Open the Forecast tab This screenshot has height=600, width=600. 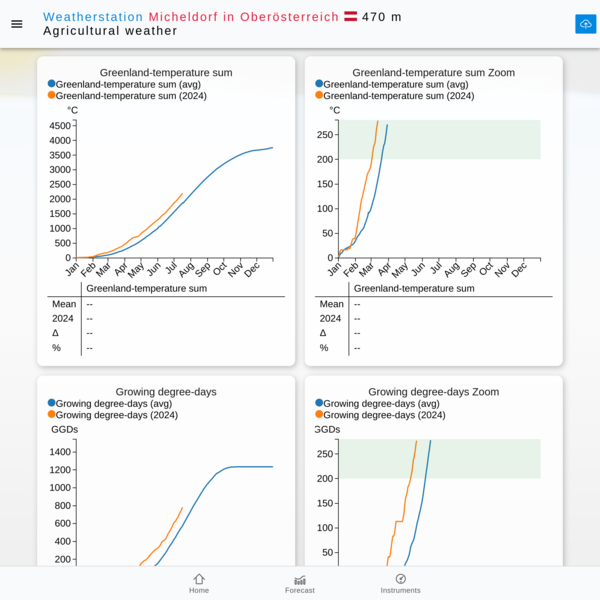(x=300, y=584)
